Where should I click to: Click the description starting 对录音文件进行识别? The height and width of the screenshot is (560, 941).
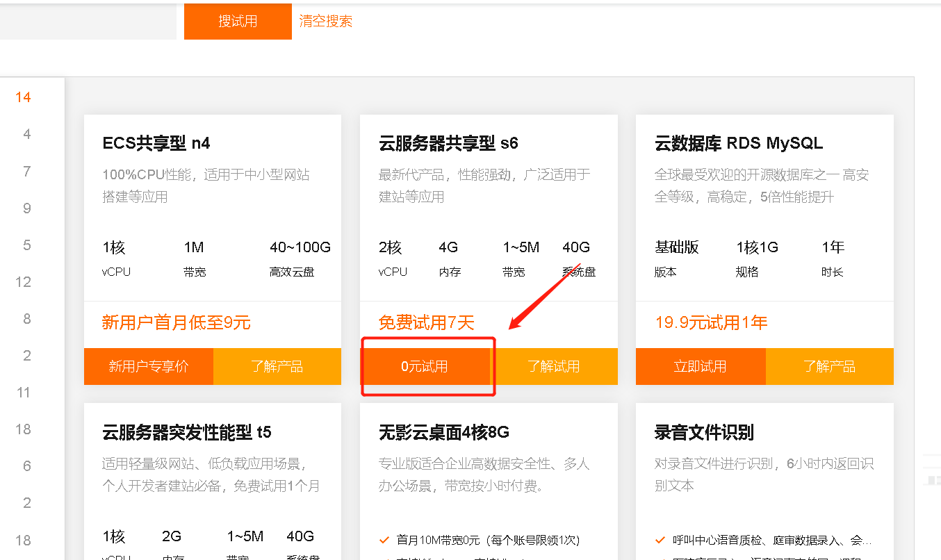(764, 475)
